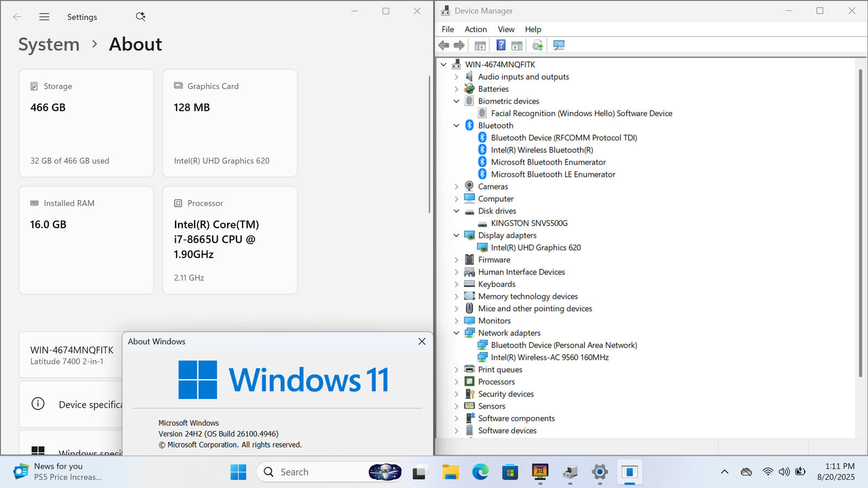
Task: Expand Audio inputs and outputs node
Action: click(456, 77)
